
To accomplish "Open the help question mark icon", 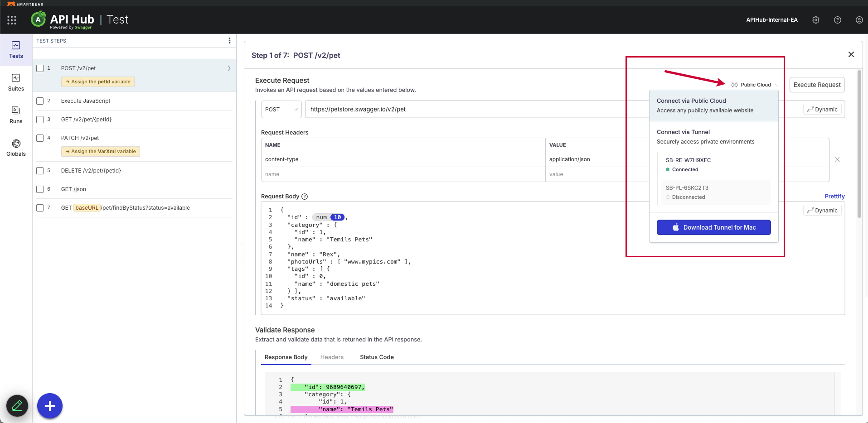I will [838, 20].
